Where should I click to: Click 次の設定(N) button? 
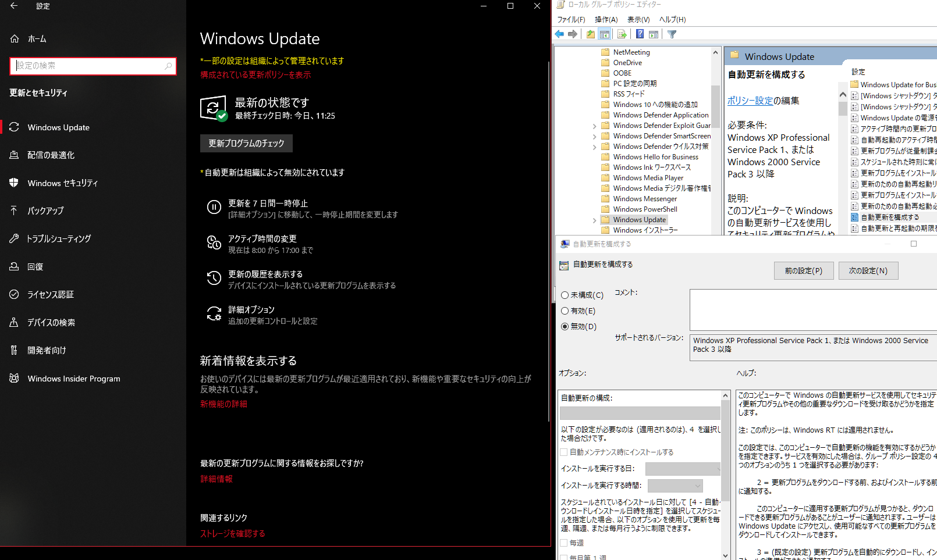(x=868, y=271)
